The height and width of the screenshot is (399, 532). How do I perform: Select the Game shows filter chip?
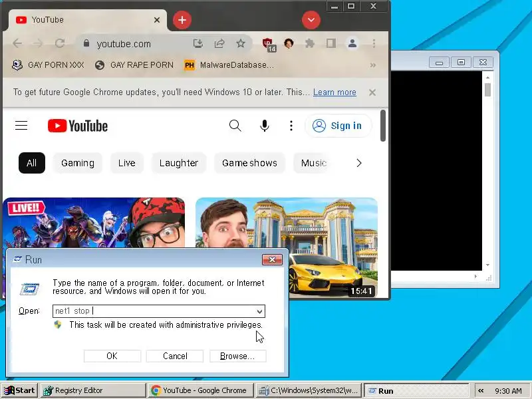tap(249, 163)
